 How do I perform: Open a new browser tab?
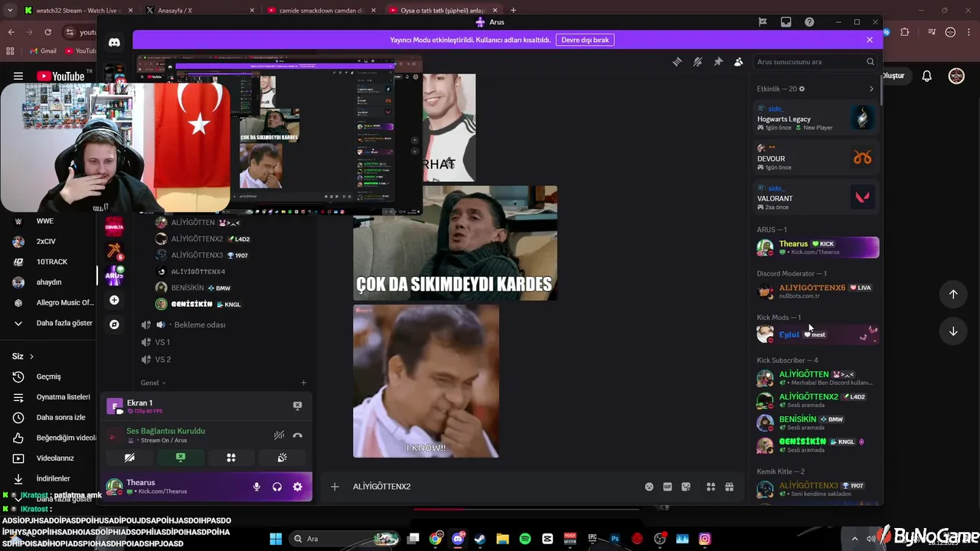tap(513, 11)
